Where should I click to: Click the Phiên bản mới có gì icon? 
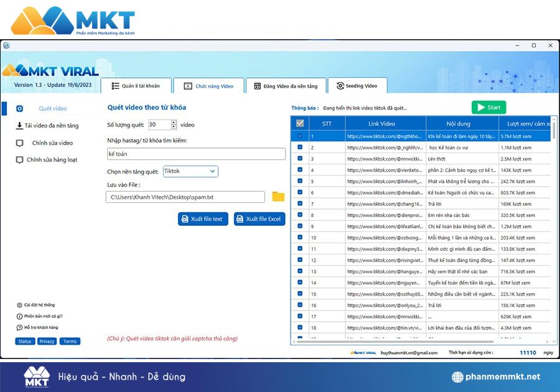tap(19, 316)
